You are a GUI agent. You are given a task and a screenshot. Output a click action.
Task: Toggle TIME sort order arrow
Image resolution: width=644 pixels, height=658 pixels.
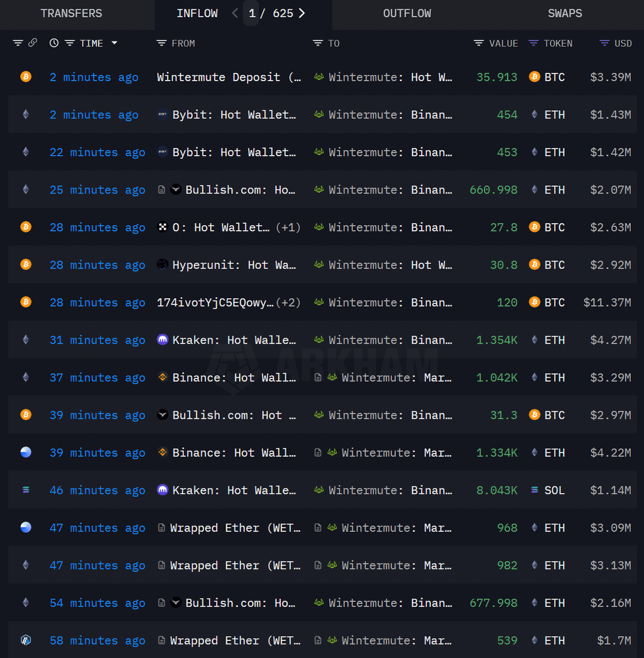(x=114, y=43)
